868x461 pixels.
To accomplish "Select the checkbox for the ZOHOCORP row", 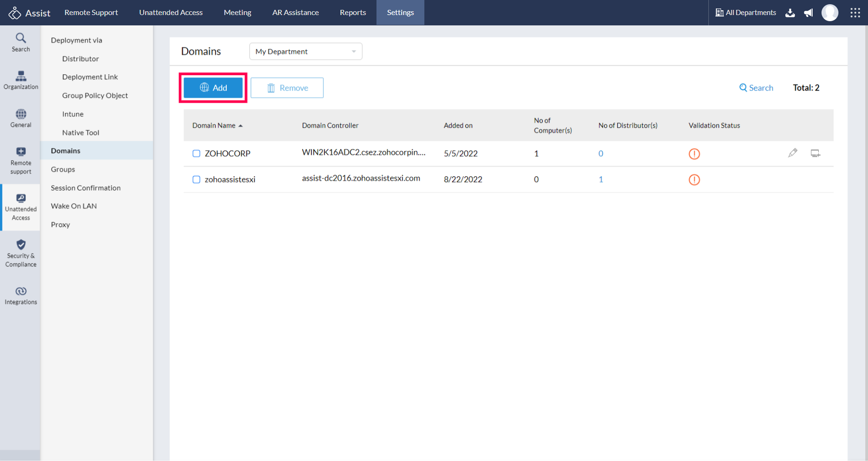I will (x=196, y=153).
